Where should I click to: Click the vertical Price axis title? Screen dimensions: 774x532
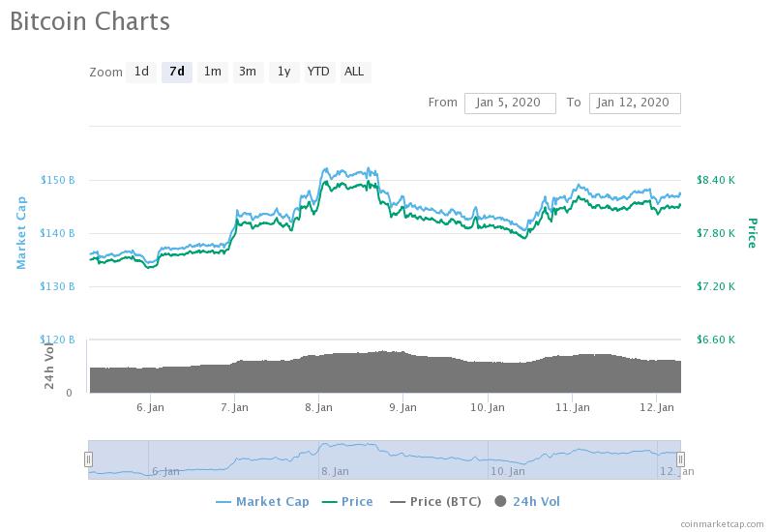[752, 233]
